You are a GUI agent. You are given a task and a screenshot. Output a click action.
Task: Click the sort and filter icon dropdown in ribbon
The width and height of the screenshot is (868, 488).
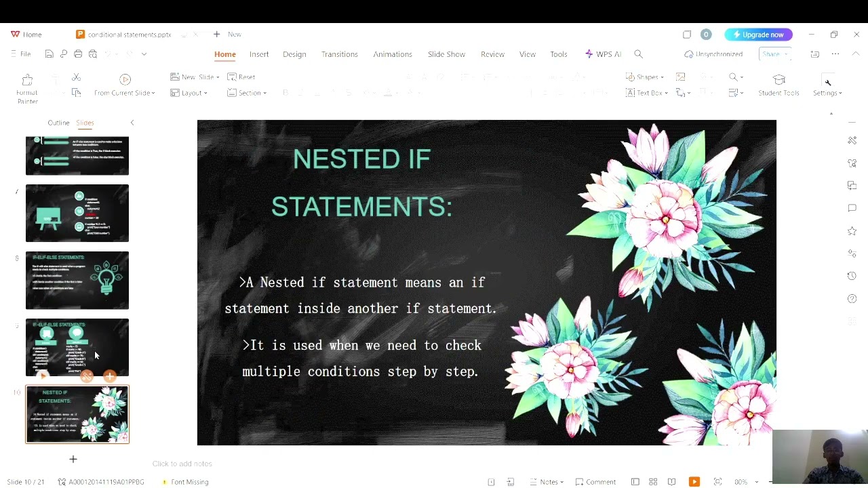pos(736,93)
